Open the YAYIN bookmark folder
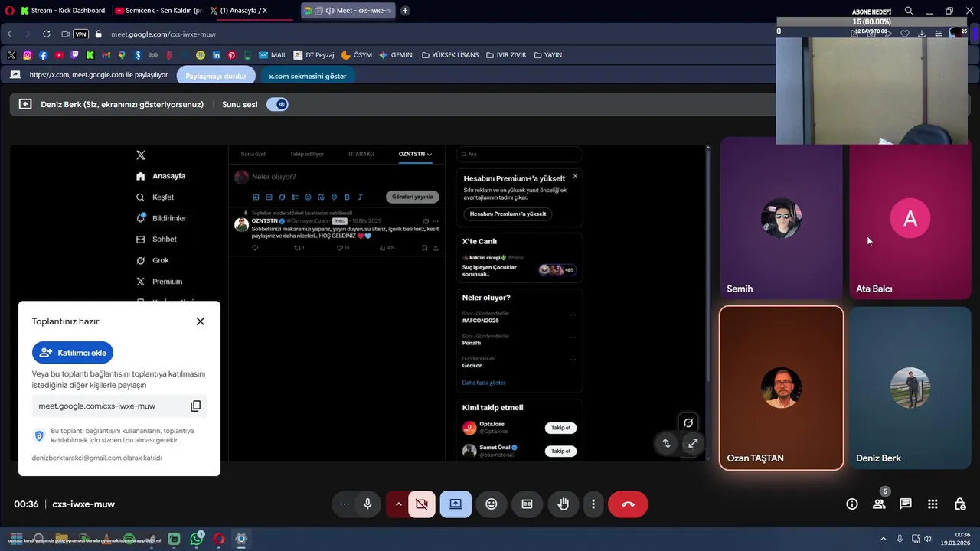This screenshot has width=980, height=551. [x=548, y=55]
